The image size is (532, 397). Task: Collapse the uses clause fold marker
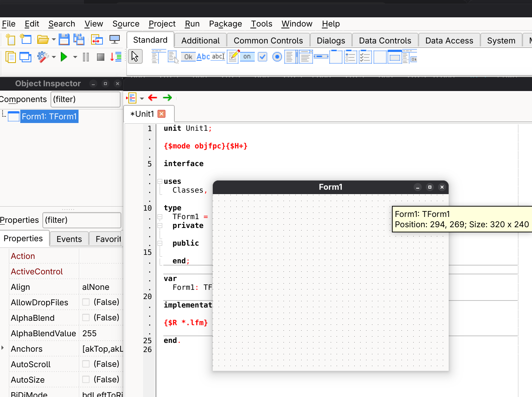[160, 181]
